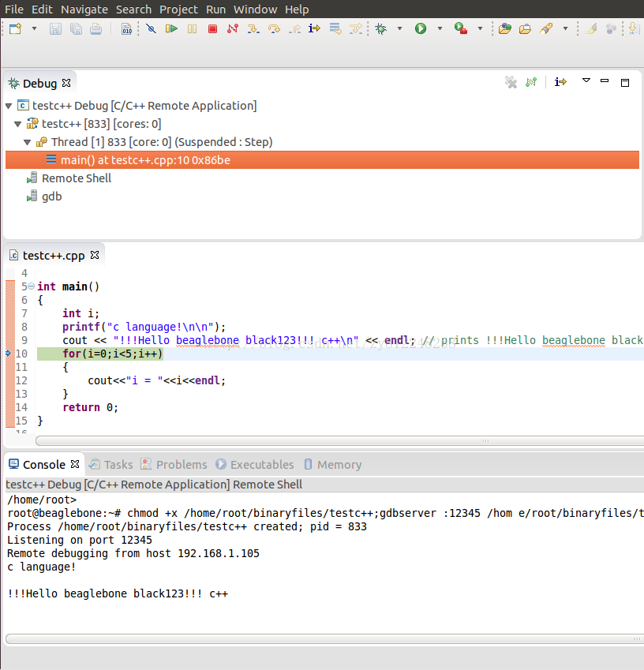Collapse the Thread [1] 833 tree node
The image size is (644, 670).
point(28,142)
